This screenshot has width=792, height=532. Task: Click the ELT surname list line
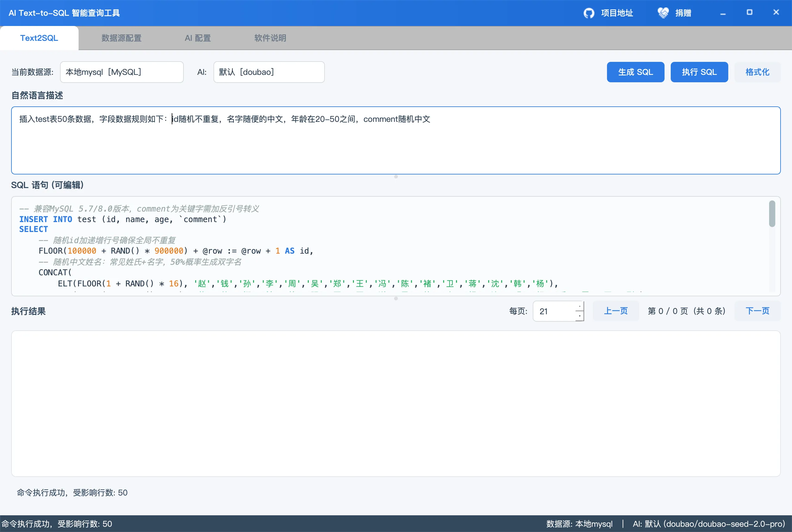pyautogui.click(x=308, y=284)
